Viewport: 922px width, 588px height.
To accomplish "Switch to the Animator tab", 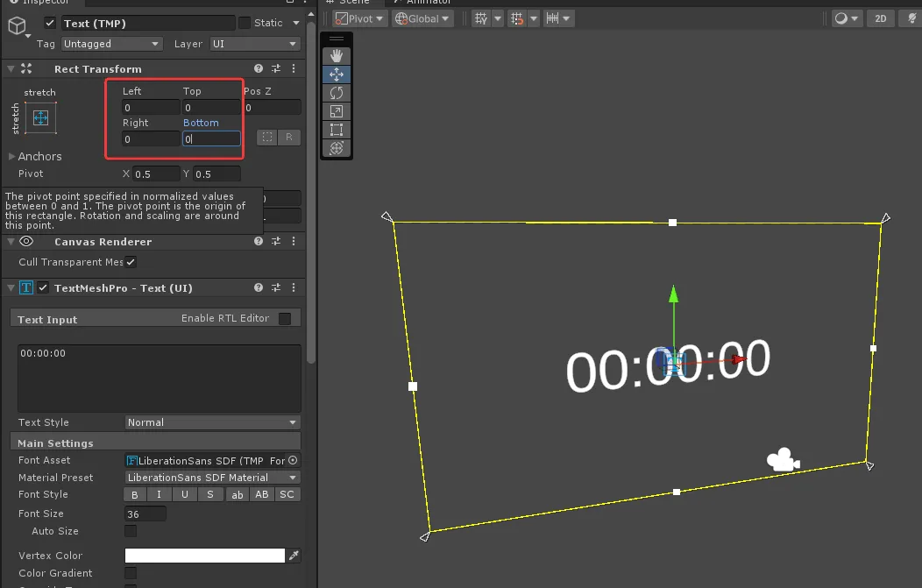I will click(429, 3).
